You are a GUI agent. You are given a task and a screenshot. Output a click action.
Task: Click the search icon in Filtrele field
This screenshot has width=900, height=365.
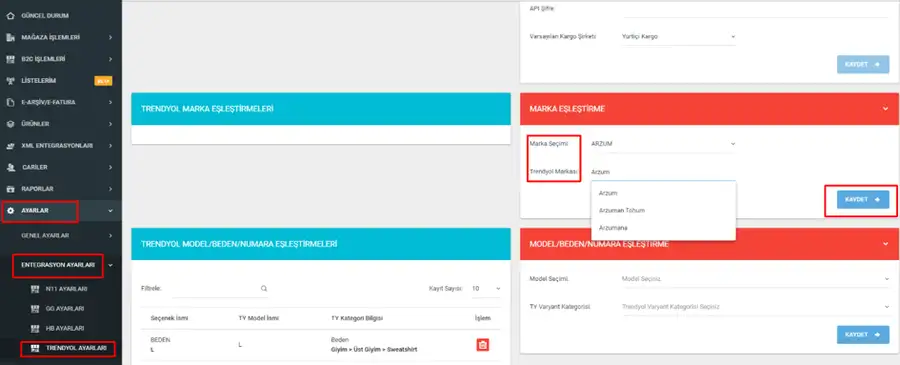[264, 289]
